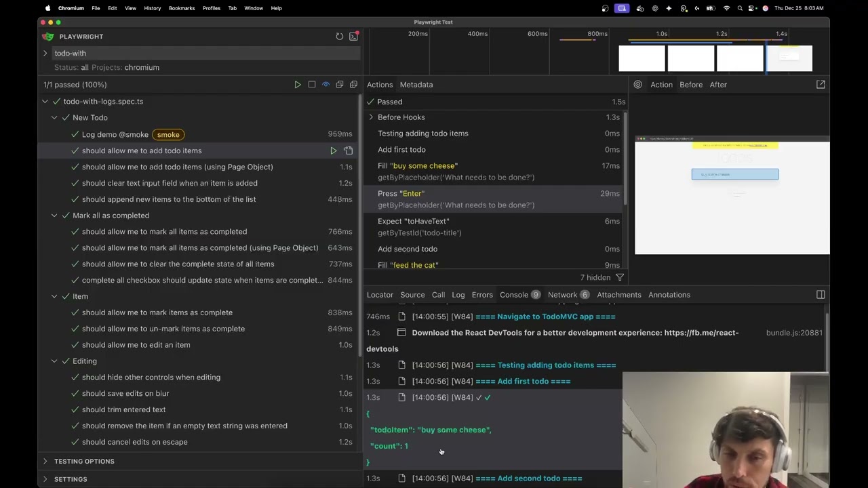This screenshot has width=868, height=488.
Task: Select the Fill "buy some cheese" action
Action: [494, 171]
